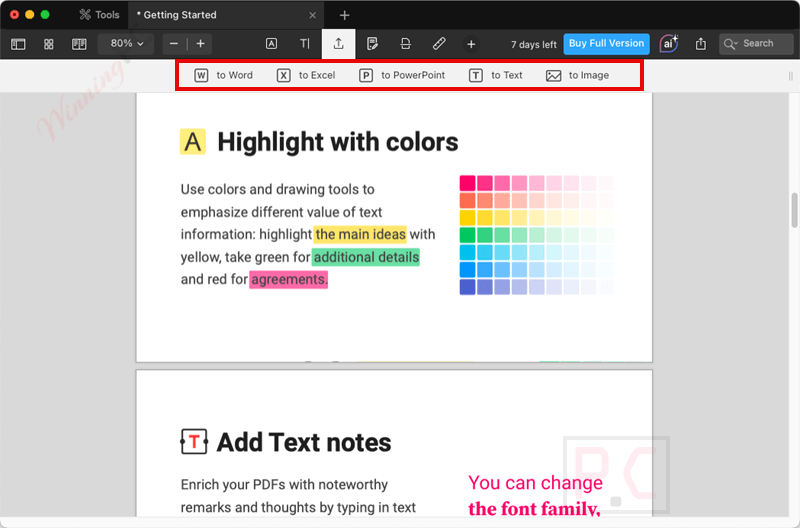This screenshot has height=528, width=800.
Task: Zoom in with the plus button
Action: tap(201, 44)
